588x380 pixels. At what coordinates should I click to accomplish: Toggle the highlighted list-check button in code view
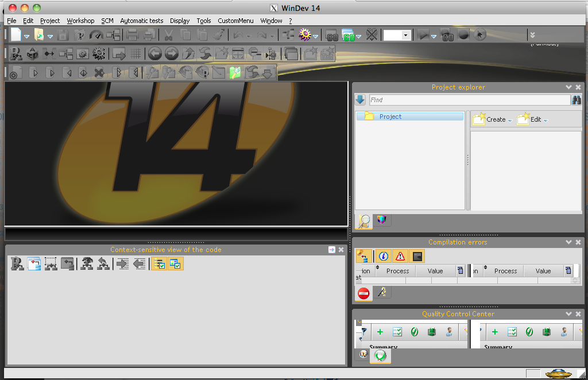coord(160,264)
